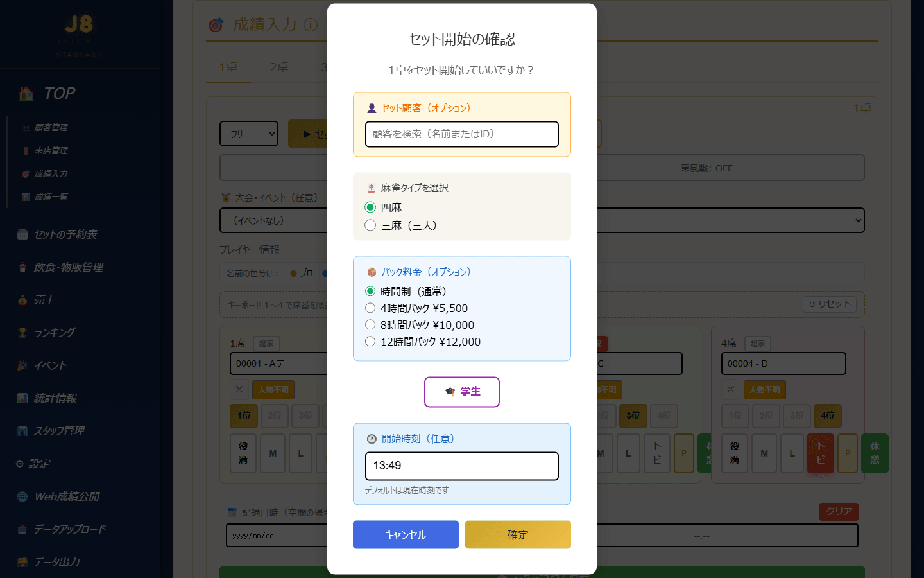Viewport: 924px width, 578px height.
Task: Select the 四麻 radio option
Action: pyautogui.click(x=370, y=207)
